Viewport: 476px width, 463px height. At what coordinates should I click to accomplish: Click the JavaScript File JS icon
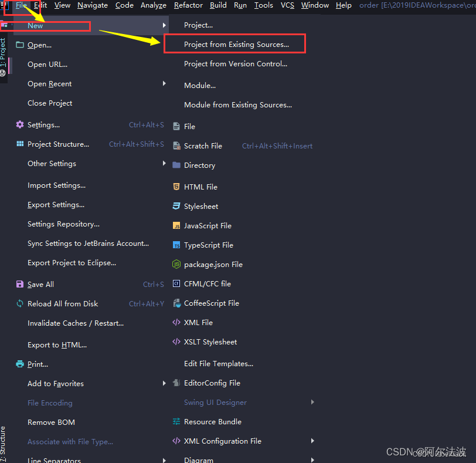pos(176,225)
